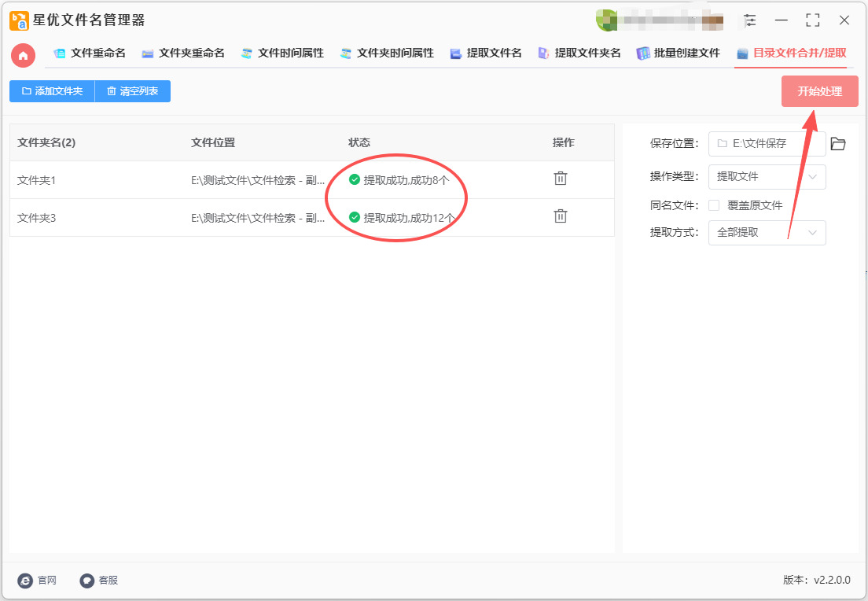
Task: Open the 操作类型 dropdown
Action: coord(767,177)
